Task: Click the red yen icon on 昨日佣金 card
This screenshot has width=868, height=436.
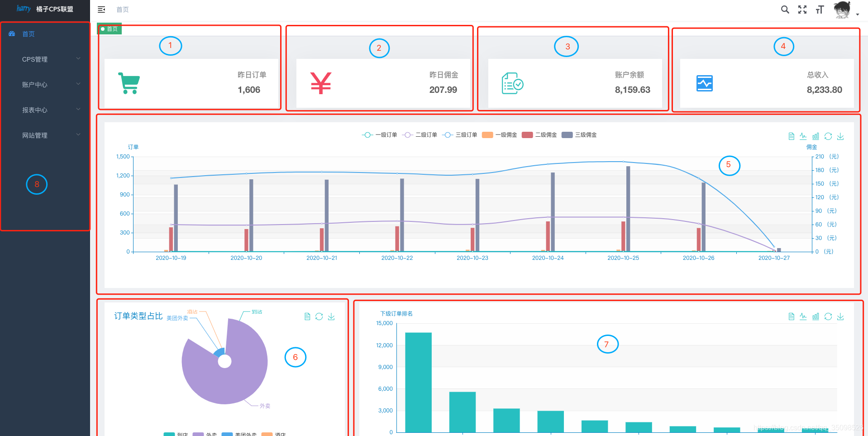Action: click(321, 83)
